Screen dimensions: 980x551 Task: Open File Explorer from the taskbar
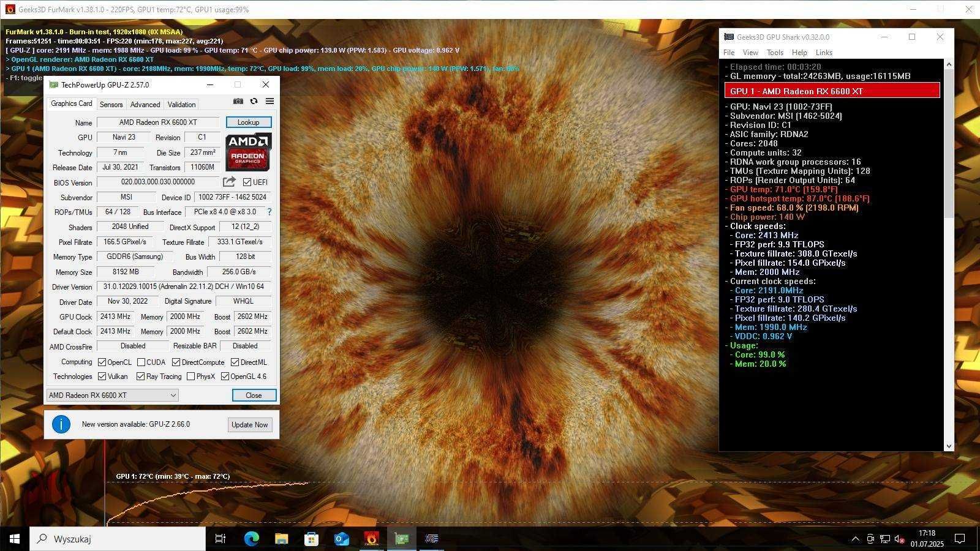click(x=281, y=539)
